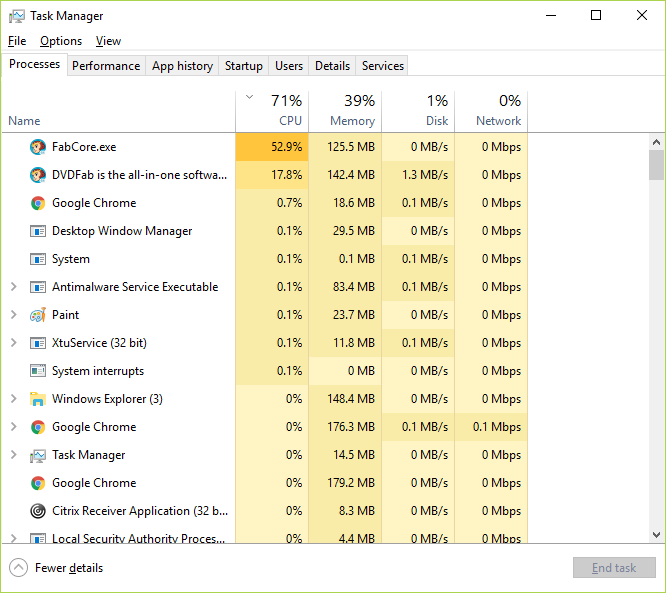Click the vertical scrollbar down arrow
The image size is (666, 593).
pyautogui.click(x=656, y=534)
